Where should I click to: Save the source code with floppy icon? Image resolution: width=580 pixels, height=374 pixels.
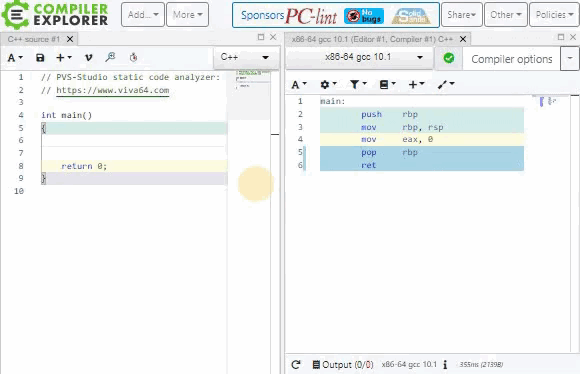(40, 58)
